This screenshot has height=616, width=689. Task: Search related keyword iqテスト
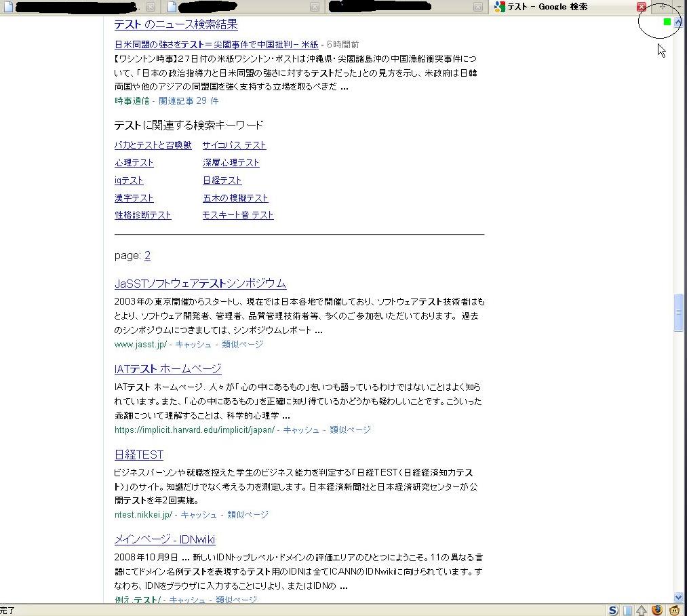(129, 180)
